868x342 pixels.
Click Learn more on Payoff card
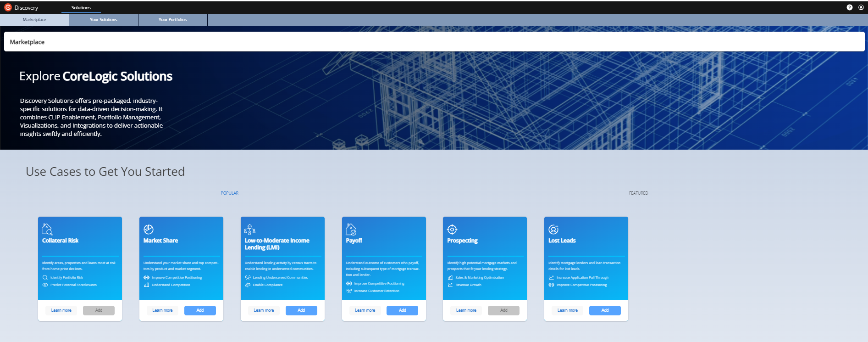pos(365,310)
